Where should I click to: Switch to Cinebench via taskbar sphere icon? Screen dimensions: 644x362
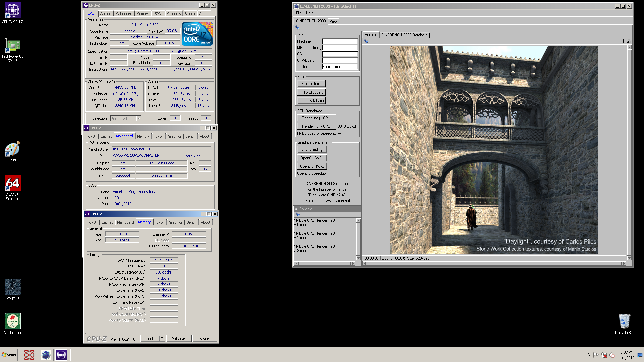(x=46, y=355)
